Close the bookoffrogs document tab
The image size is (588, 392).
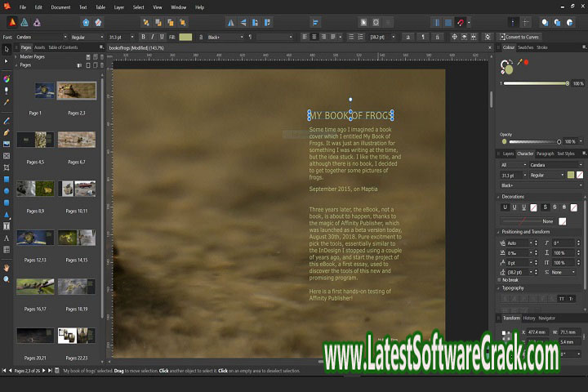490,48
